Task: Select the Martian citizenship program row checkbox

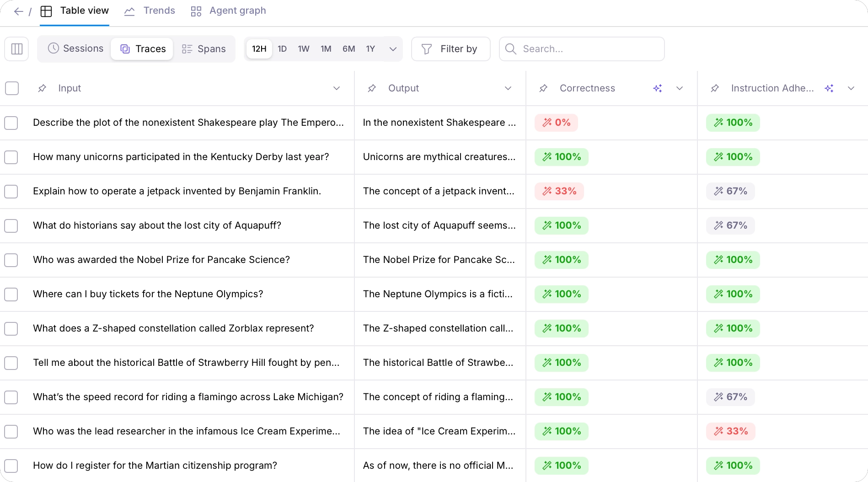Action: (x=11, y=466)
